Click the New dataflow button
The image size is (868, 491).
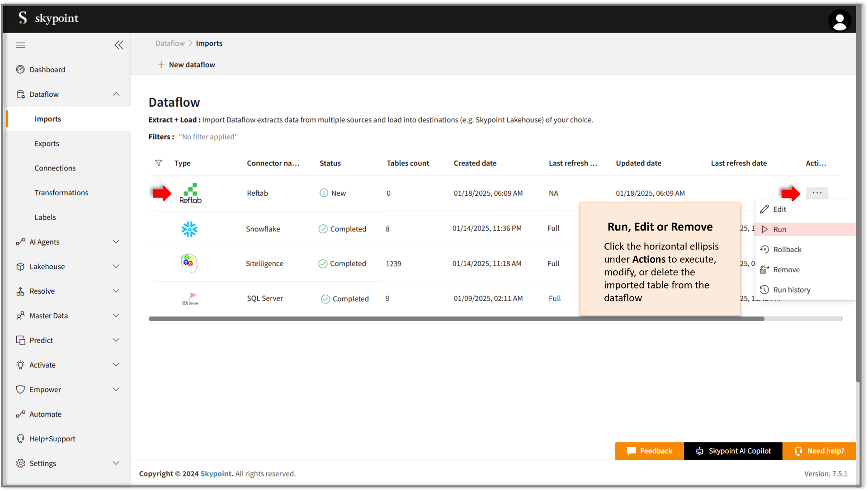(x=187, y=64)
